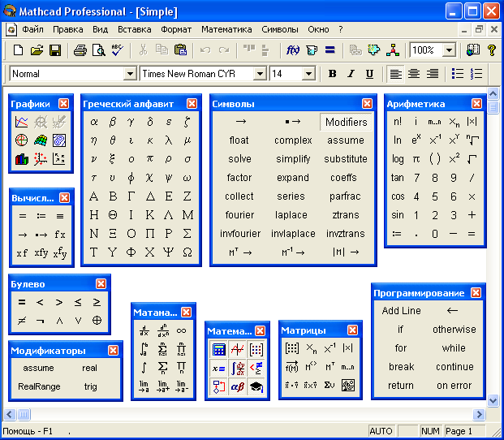This screenshot has height=440, width=504.
Task: Print the document using the printer icon
Action: click(80, 50)
